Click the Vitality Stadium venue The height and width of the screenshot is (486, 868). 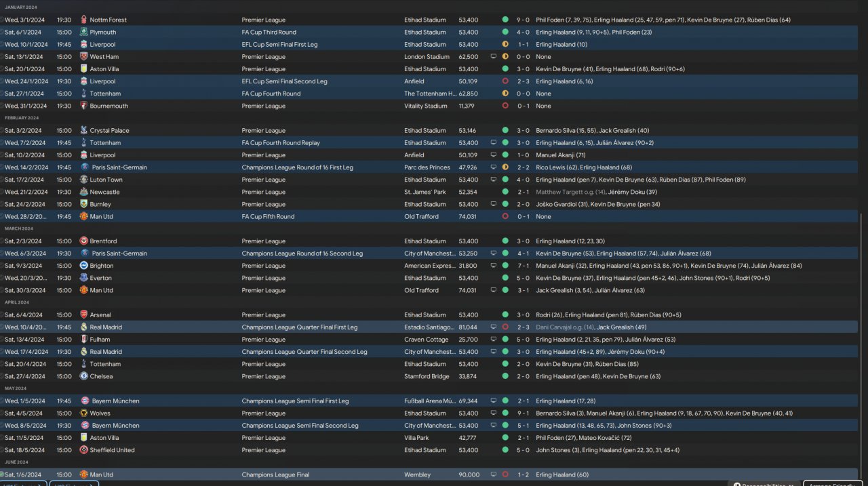(x=426, y=106)
